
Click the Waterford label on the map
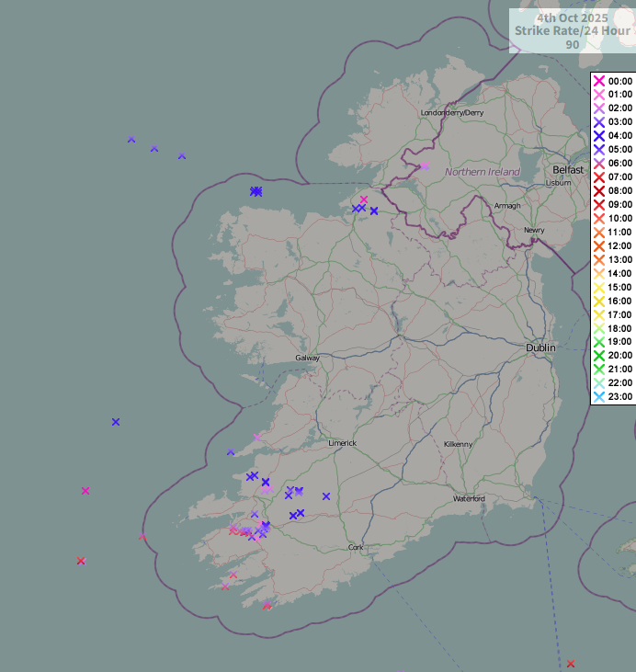(x=469, y=498)
